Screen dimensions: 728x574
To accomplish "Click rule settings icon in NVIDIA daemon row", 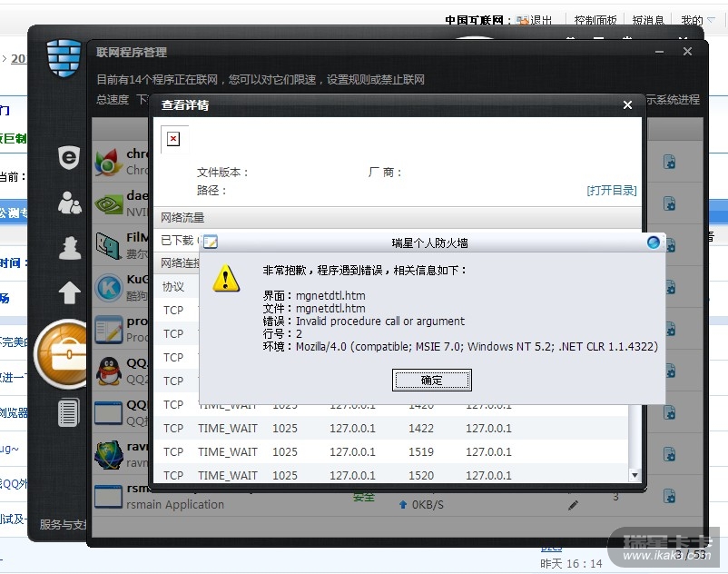I will pyautogui.click(x=669, y=203).
